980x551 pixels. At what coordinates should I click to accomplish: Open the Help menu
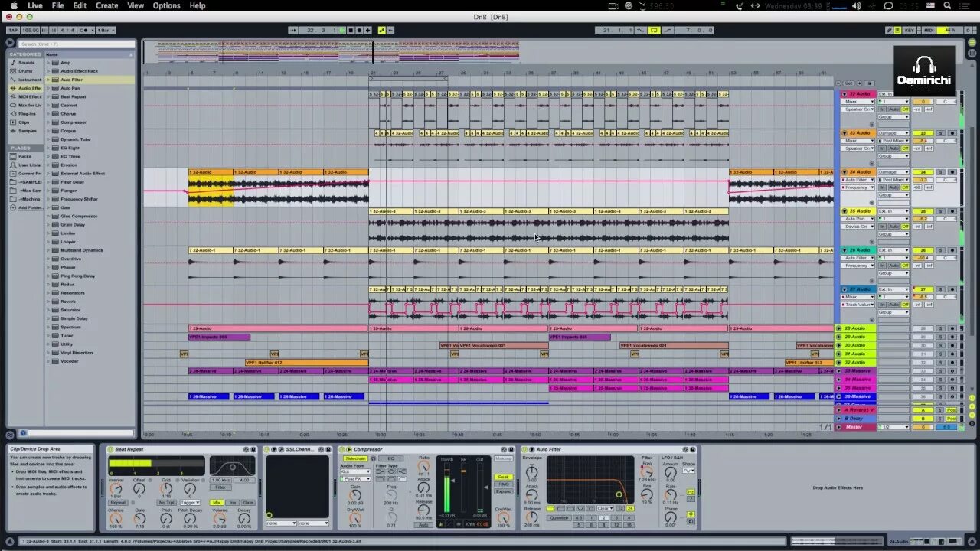[197, 5]
